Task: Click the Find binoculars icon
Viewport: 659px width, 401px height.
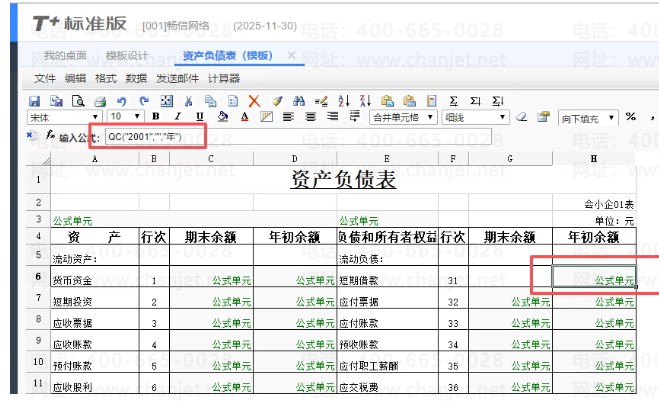Action: (x=299, y=101)
